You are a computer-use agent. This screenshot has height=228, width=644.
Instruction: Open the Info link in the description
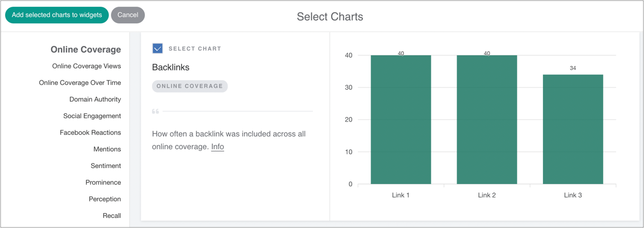(x=217, y=147)
